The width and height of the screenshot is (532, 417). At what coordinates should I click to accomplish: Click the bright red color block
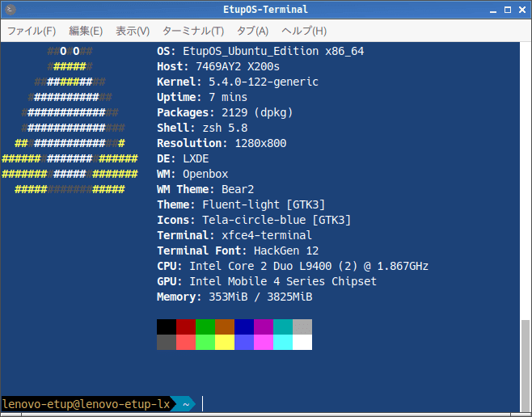pyautogui.click(x=186, y=342)
